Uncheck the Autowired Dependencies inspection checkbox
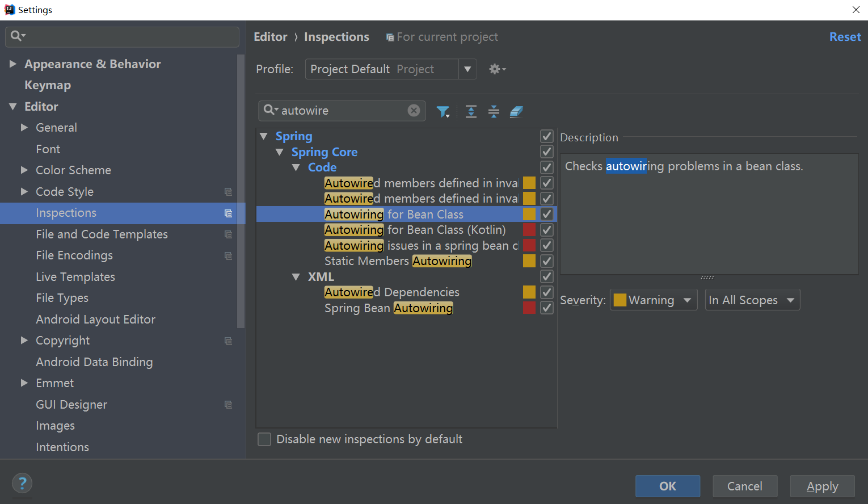The height and width of the screenshot is (504, 868). [x=547, y=292]
